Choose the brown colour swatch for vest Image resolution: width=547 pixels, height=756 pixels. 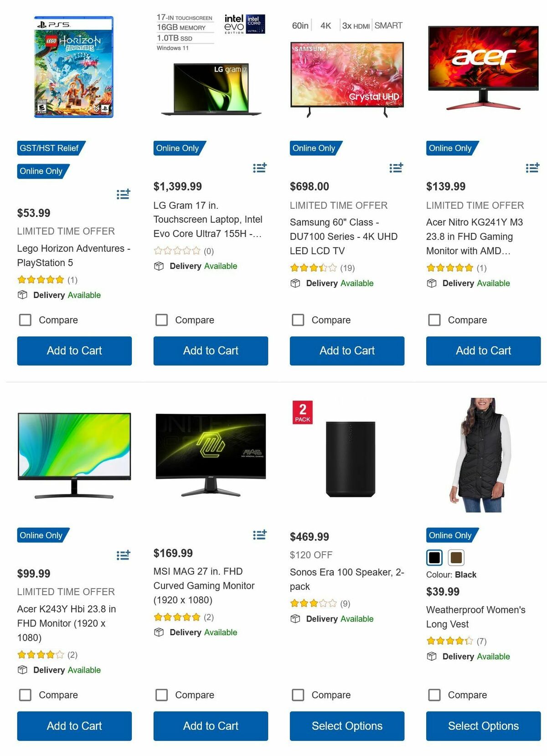(456, 557)
